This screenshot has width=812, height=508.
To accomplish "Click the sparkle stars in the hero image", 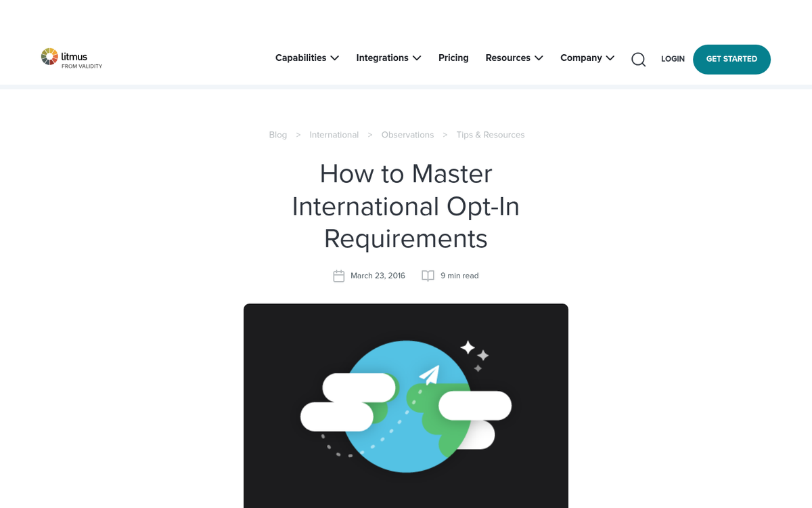I will (475, 354).
